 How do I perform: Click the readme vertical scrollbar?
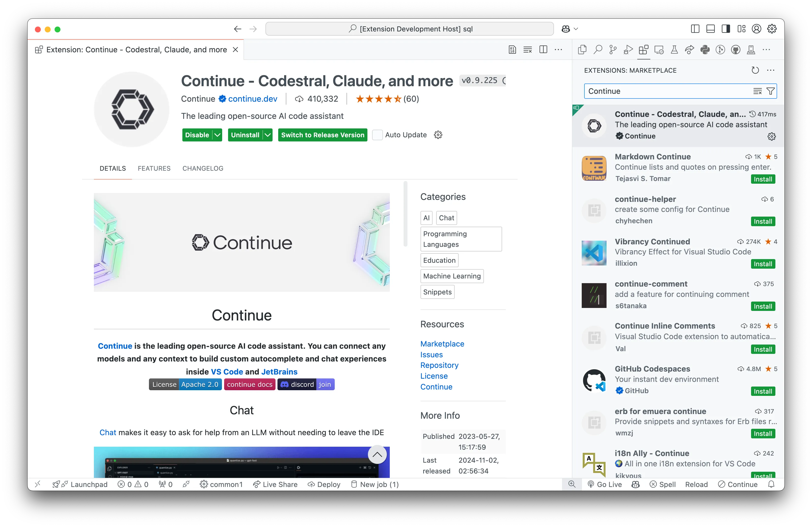point(405,214)
